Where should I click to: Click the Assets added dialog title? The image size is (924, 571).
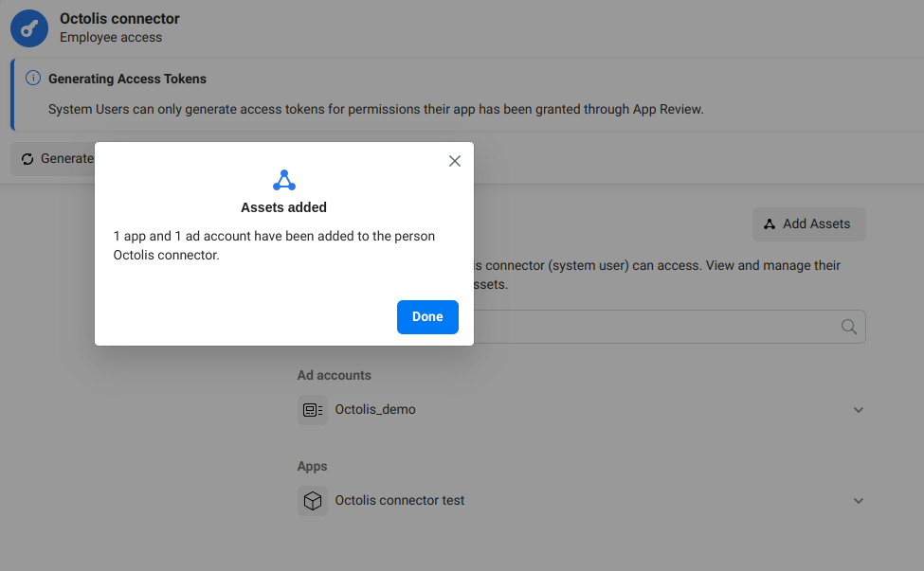284,207
